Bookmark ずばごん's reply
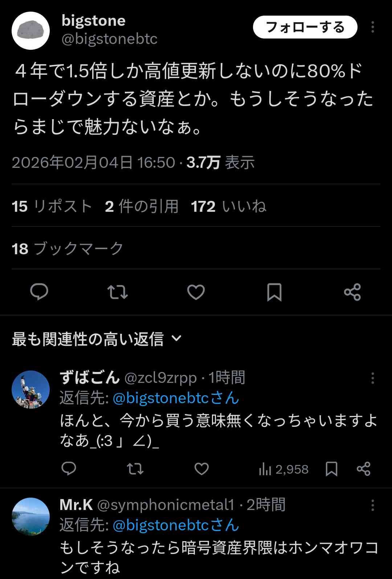The height and width of the screenshot is (579, 392). coord(331,469)
